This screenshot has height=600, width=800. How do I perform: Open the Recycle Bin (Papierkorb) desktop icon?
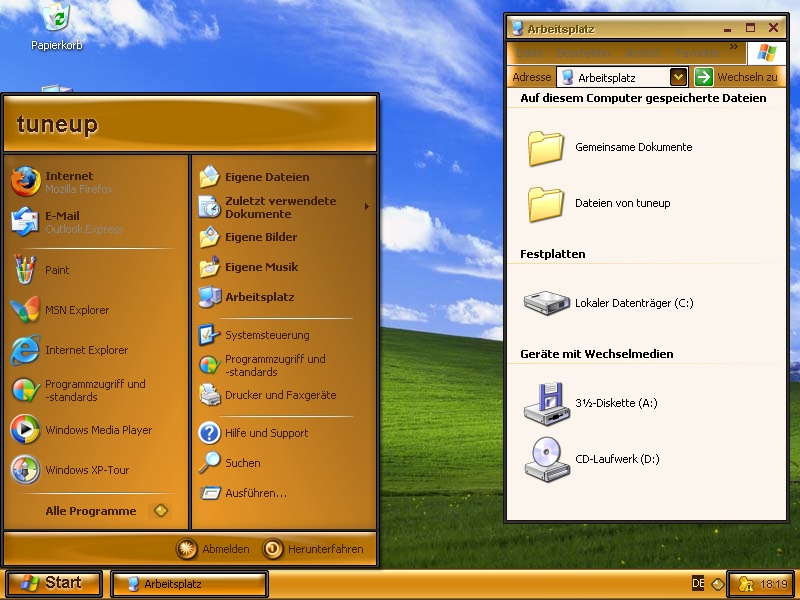click(57, 26)
